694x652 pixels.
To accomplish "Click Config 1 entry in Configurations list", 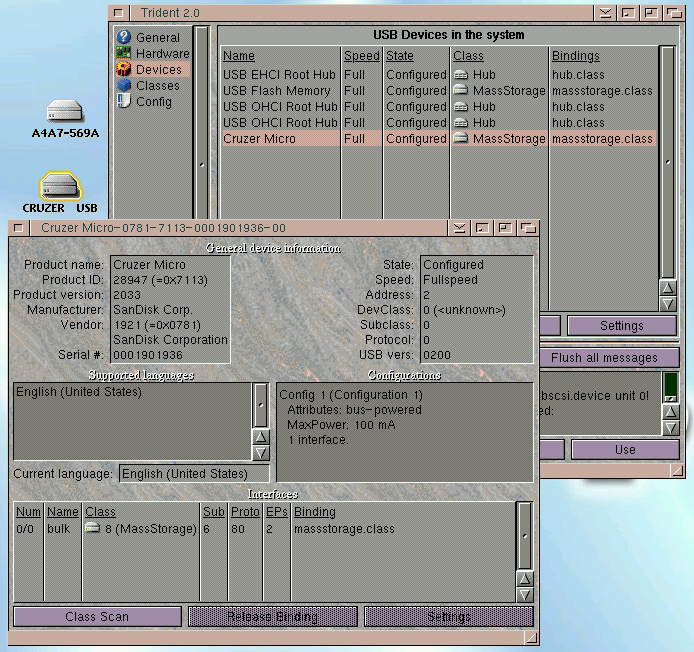I will (x=351, y=394).
